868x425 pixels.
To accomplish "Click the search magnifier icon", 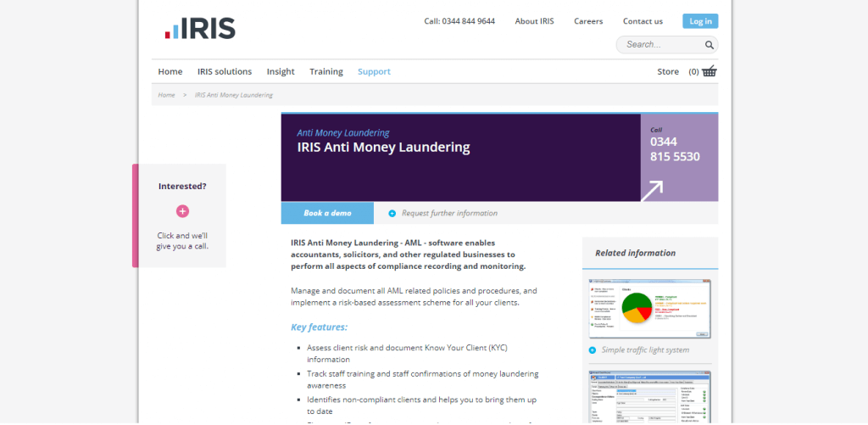I will tap(709, 45).
